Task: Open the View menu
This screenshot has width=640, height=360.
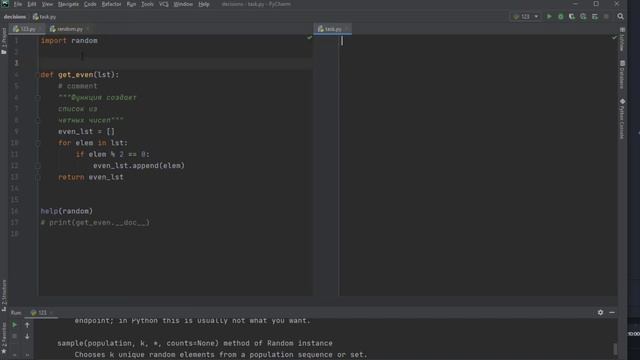Action: tap(47, 4)
